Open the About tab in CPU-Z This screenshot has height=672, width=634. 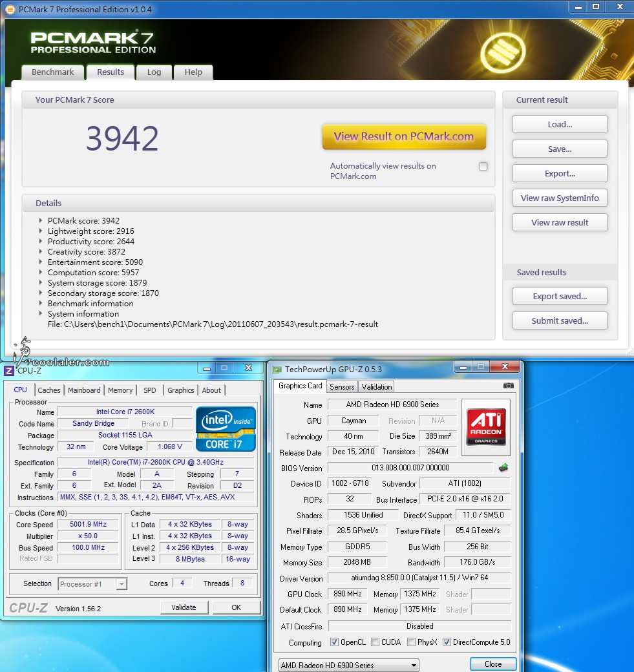tap(211, 390)
